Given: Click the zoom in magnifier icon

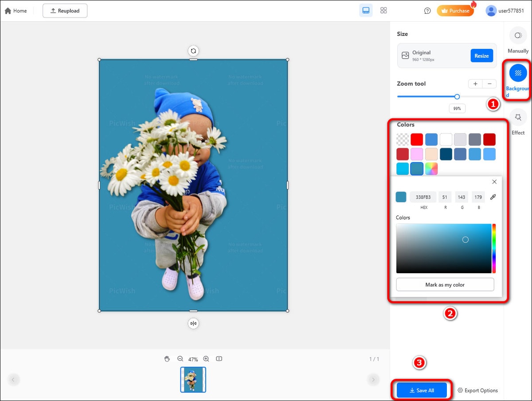Looking at the screenshot, I should (206, 359).
